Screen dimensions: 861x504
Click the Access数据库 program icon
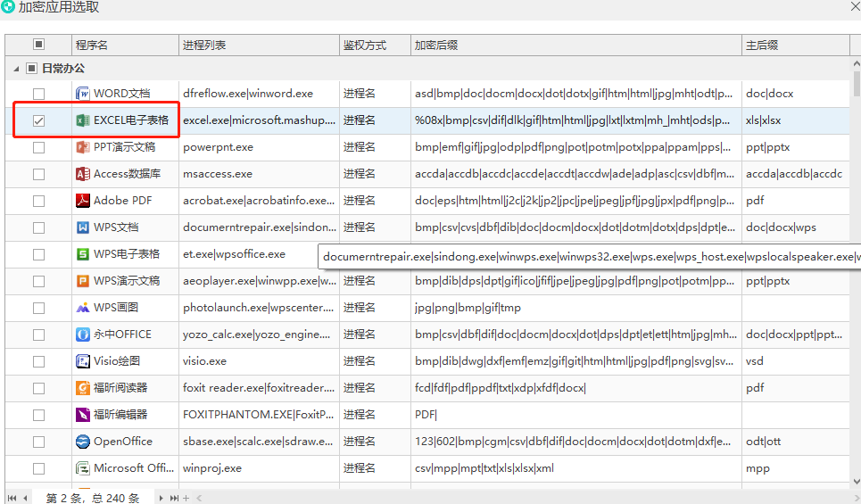click(x=82, y=174)
